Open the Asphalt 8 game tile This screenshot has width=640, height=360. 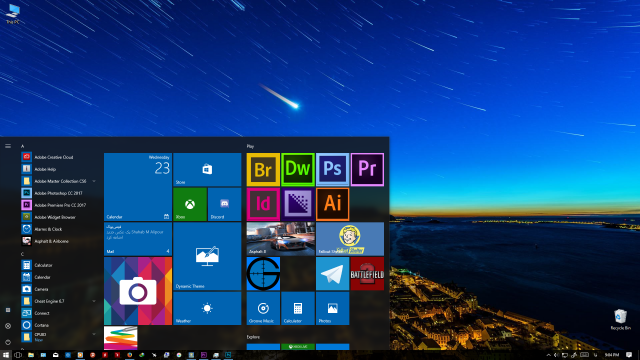280,239
